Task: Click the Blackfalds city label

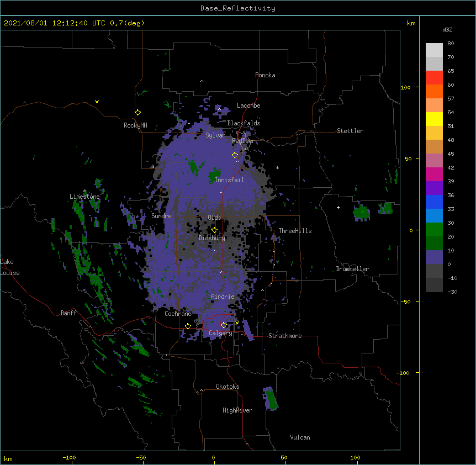Action: 244,123
